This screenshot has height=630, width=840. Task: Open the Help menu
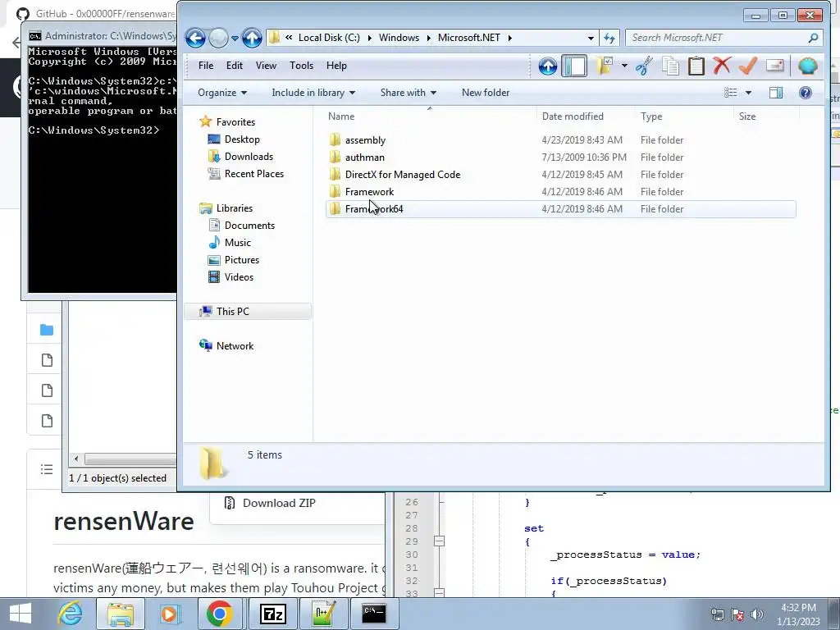(x=336, y=66)
